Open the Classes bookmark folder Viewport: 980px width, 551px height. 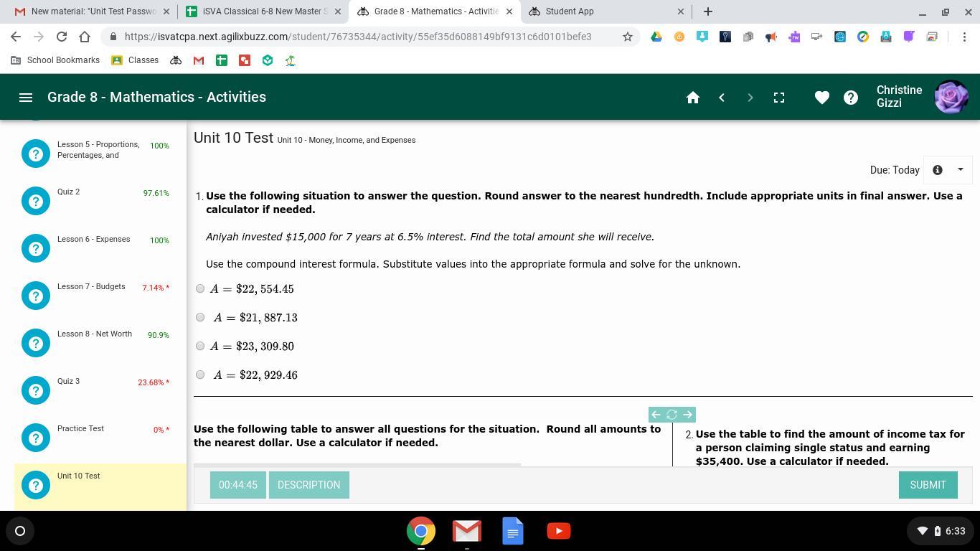[135, 60]
